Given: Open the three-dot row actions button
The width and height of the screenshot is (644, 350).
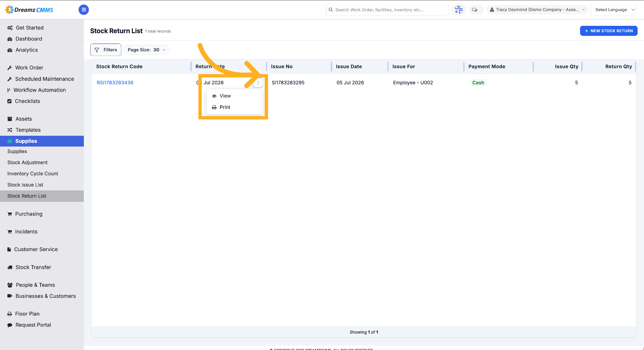Looking at the screenshot, I should coord(258,82).
